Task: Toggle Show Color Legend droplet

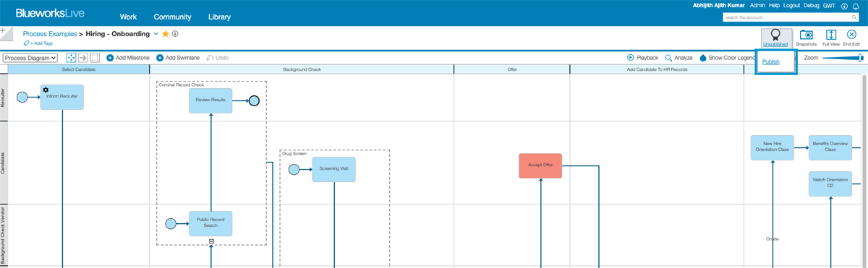Action: pyautogui.click(x=702, y=58)
